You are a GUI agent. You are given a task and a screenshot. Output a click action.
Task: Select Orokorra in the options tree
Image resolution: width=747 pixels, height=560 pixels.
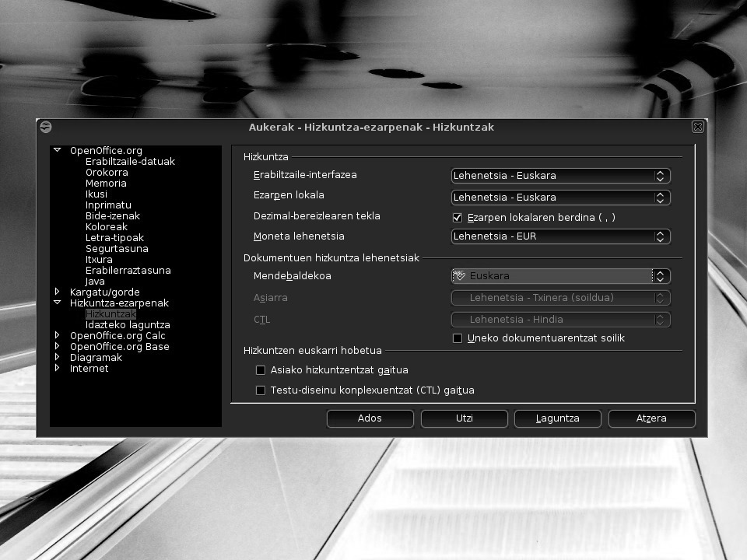coord(107,173)
